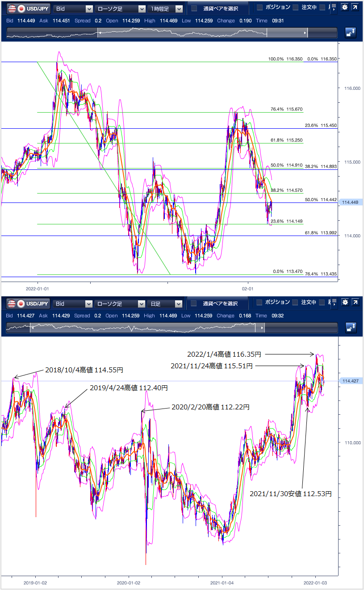364x590 pixels.
Task: Click Fibonacci label 61.8% 115.250
Action: (287, 140)
